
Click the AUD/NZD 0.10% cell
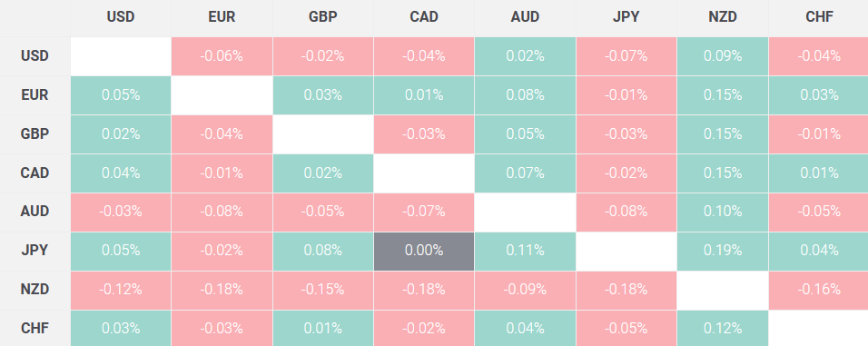coord(723,212)
